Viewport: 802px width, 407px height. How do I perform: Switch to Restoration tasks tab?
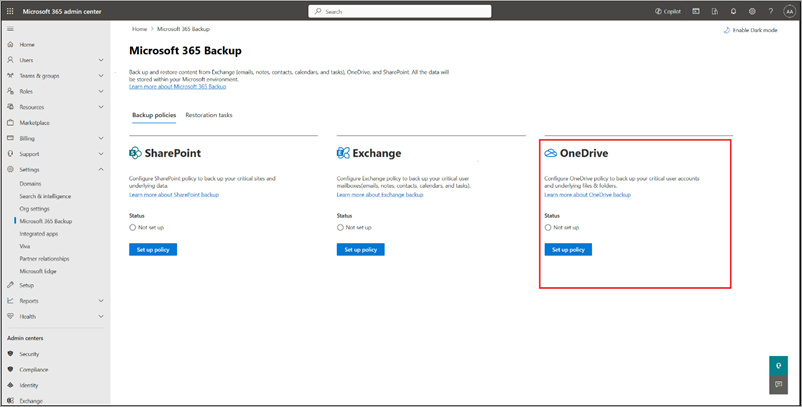pyautogui.click(x=209, y=115)
